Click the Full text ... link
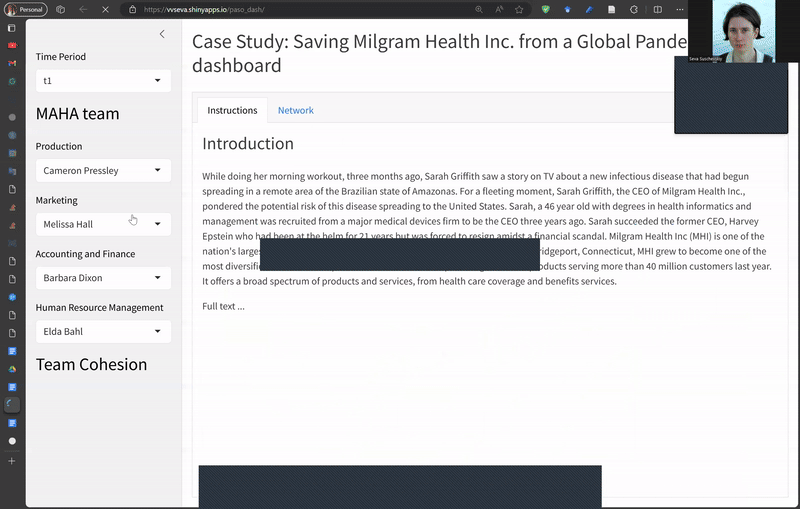Screen dimensions: 800x509 click(223, 306)
